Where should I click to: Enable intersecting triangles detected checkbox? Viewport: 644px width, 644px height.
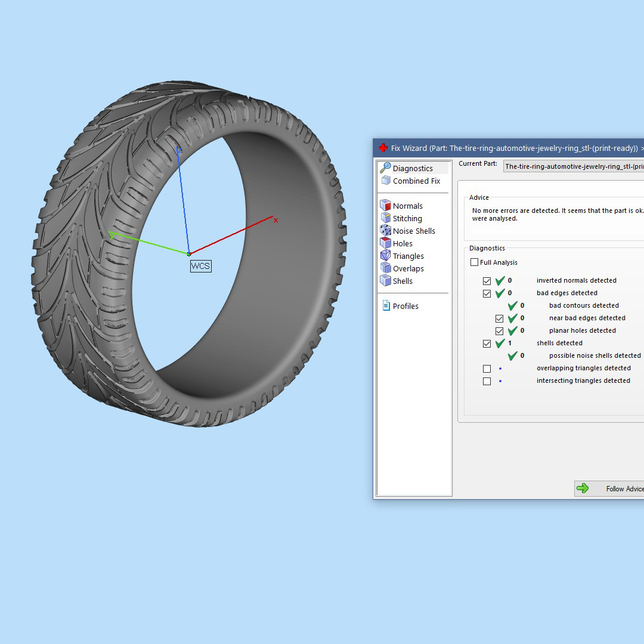click(487, 381)
